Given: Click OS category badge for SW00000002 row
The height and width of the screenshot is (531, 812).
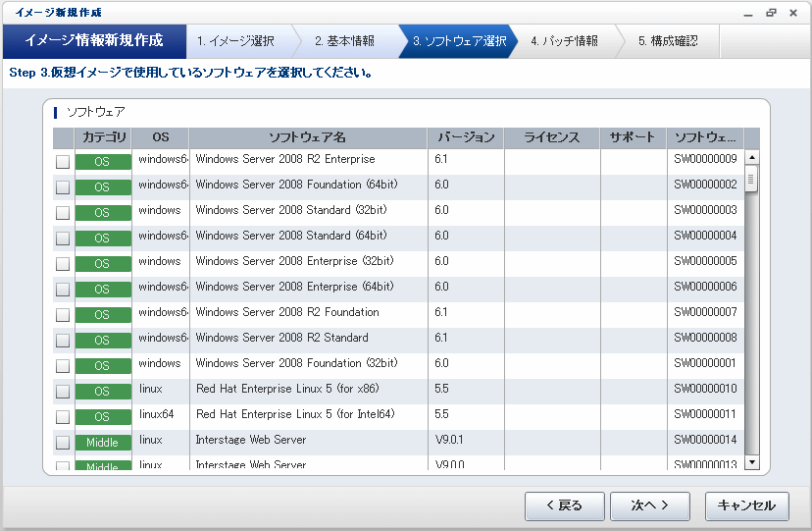Looking at the screenshot, I should coord(103,187).
